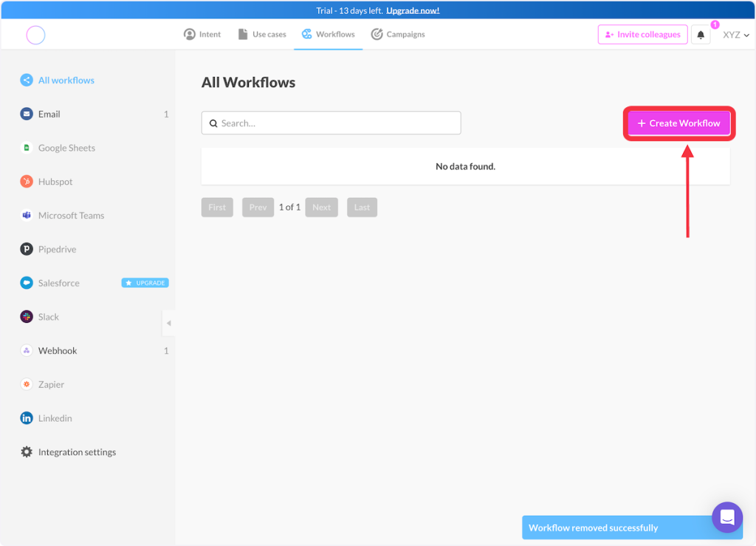Open the Microsoft Teams integration icon

tap(27, 216)
